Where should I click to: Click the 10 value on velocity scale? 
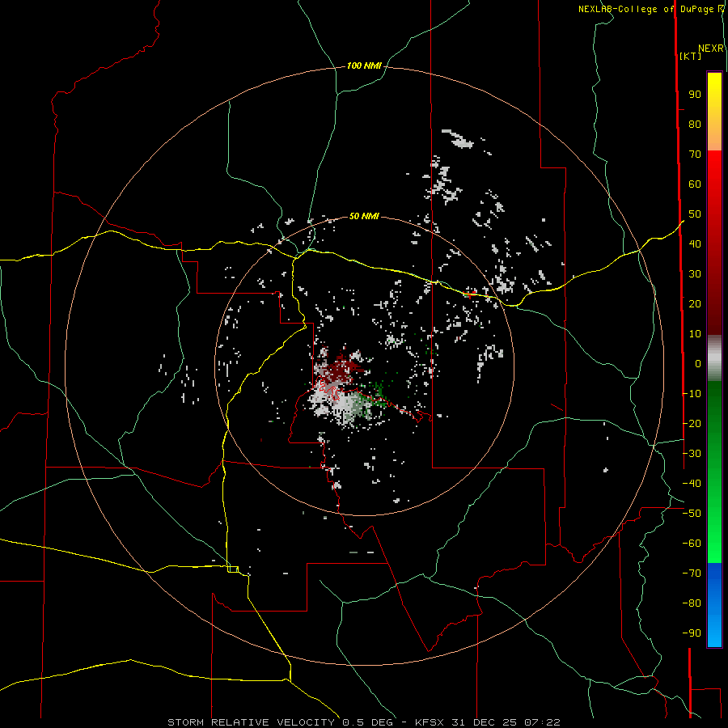(695, 334)
